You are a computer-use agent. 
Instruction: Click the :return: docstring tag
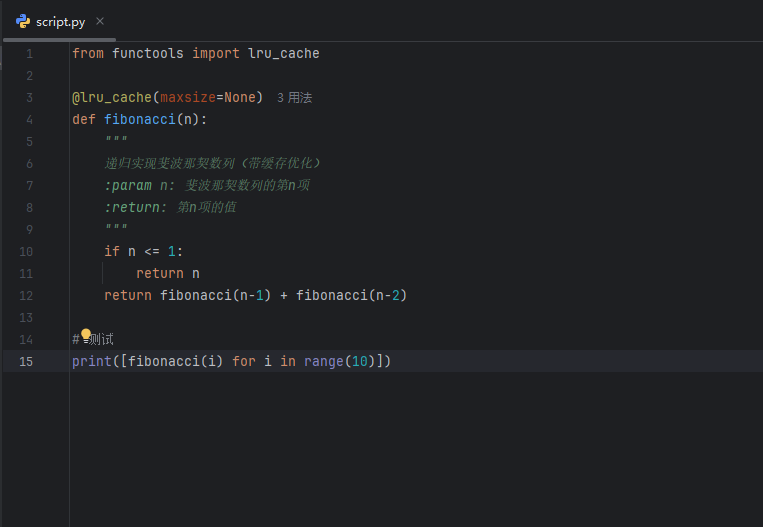point(136,207)
